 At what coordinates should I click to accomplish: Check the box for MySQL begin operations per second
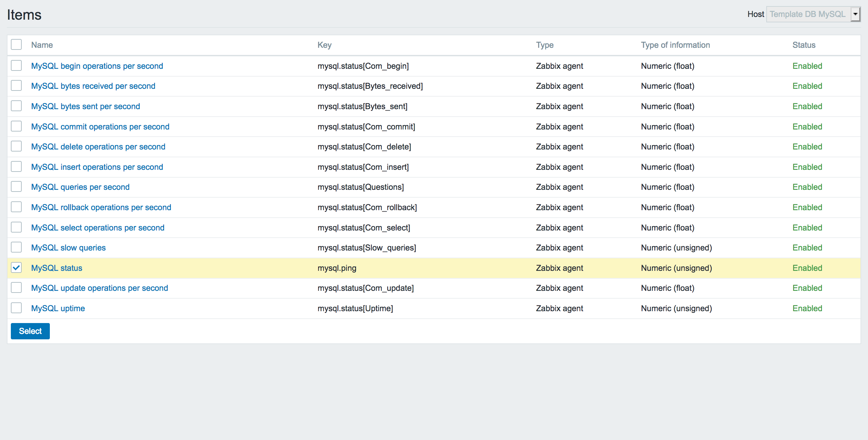pyautogui.click(x=16, y=65)
